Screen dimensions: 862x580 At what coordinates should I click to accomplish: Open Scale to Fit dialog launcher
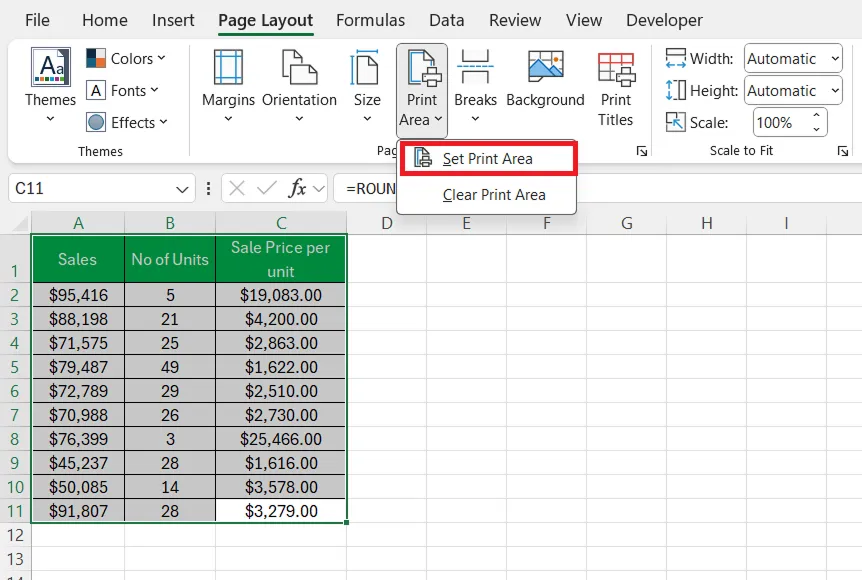click(x=843, y=151)
